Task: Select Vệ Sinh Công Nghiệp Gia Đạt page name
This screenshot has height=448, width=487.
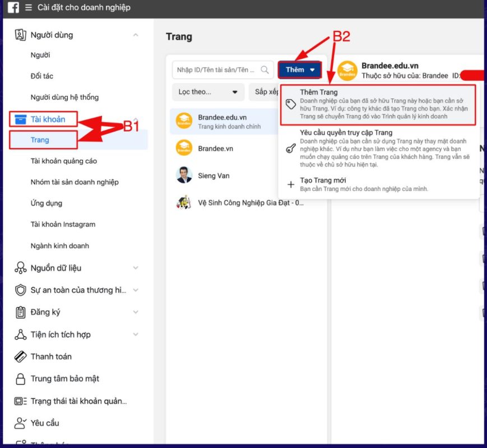Action: [x=251, y=203]
